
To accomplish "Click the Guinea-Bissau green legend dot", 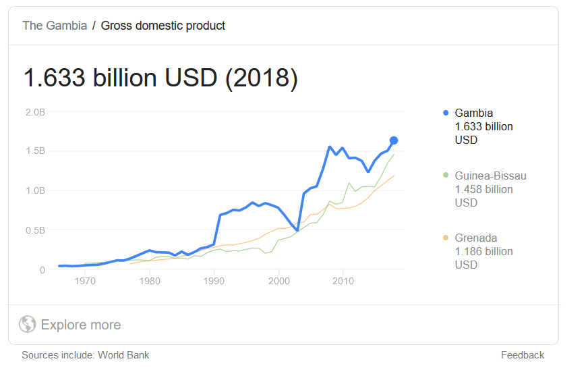I will (446, 175).
